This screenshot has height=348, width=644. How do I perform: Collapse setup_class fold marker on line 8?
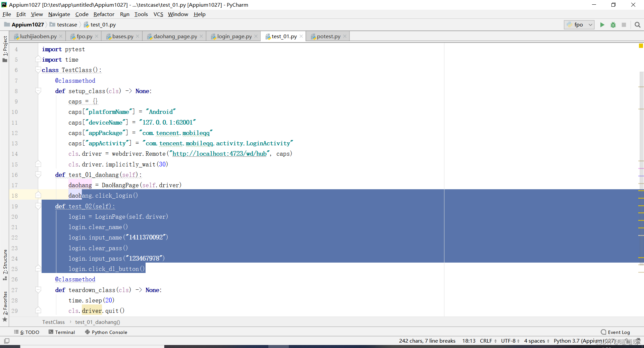[x=38, y=91]
